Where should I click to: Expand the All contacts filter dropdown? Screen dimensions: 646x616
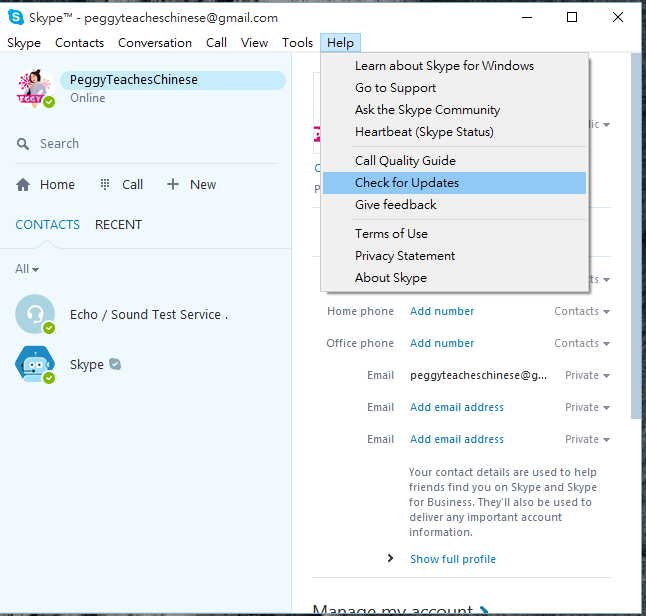tap(27, 269)
